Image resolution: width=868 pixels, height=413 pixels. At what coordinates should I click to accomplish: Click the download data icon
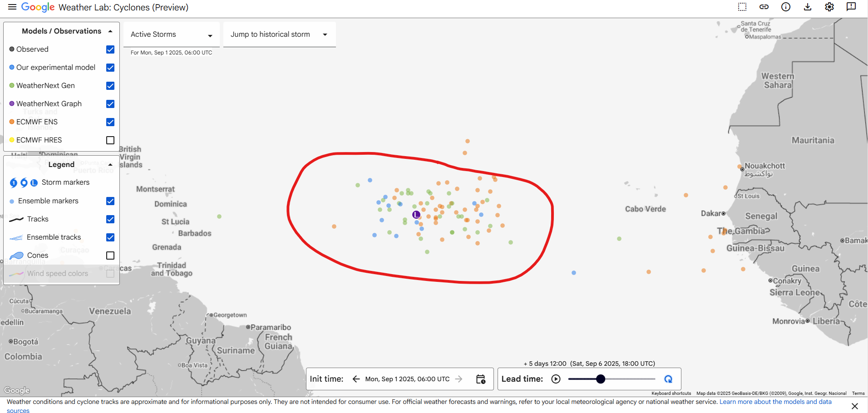[808, 7]
